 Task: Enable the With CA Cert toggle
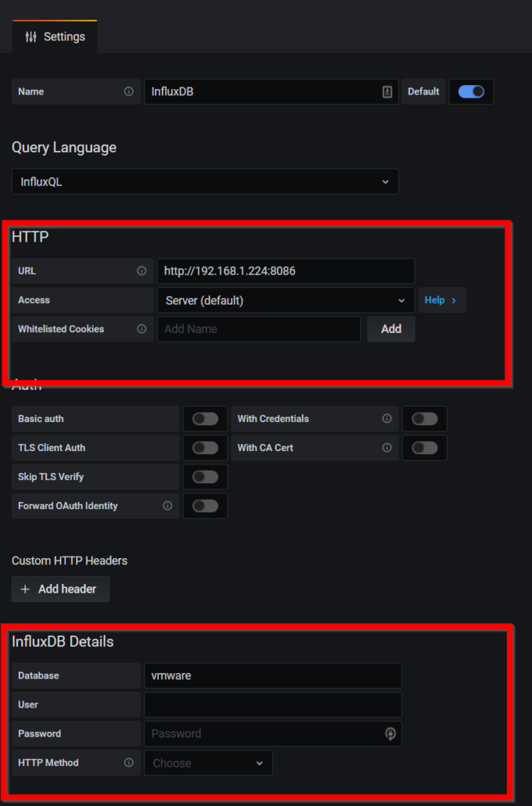[424, 448]
